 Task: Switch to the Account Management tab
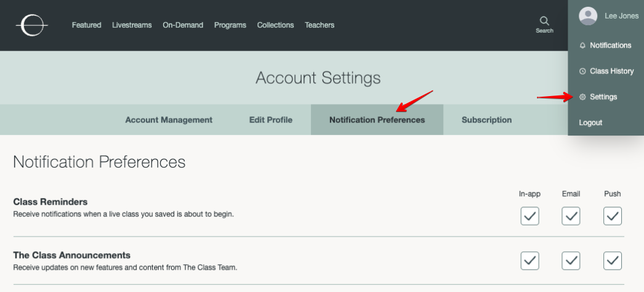[169, 120]
